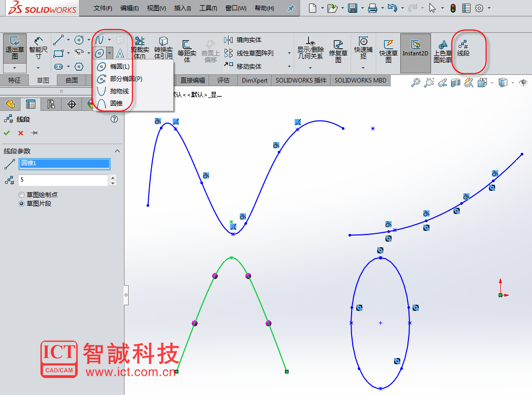Toggle the pin icon beside the Help menu
Viewport: 532px width, 395px height.
click(291, 8)
